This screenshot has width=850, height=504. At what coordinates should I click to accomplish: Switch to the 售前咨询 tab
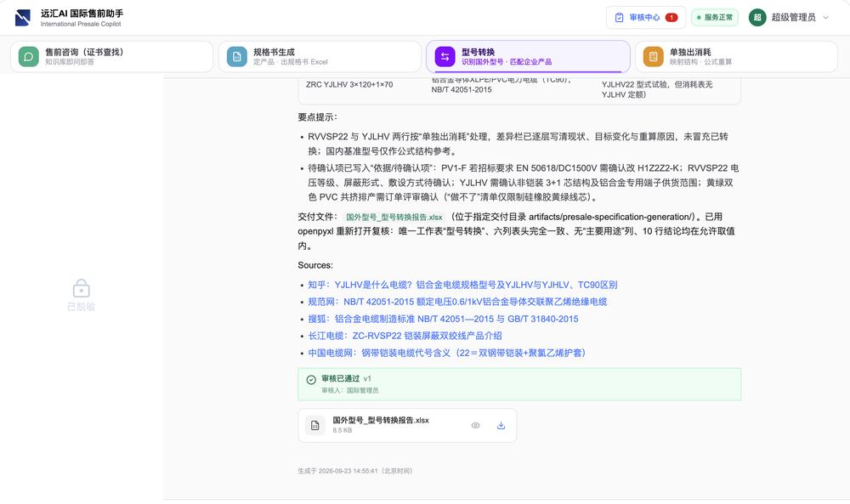pos(111,56)
